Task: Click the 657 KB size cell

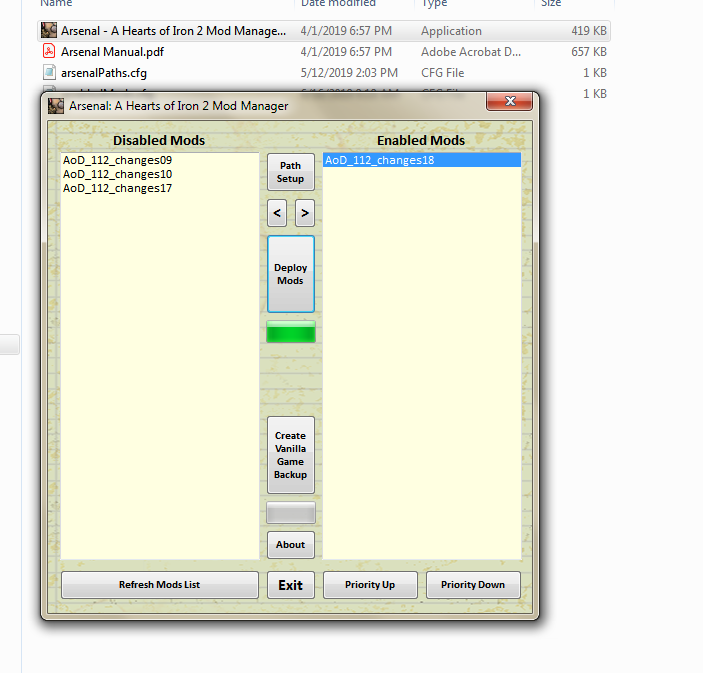Action: tap(589, 52)
